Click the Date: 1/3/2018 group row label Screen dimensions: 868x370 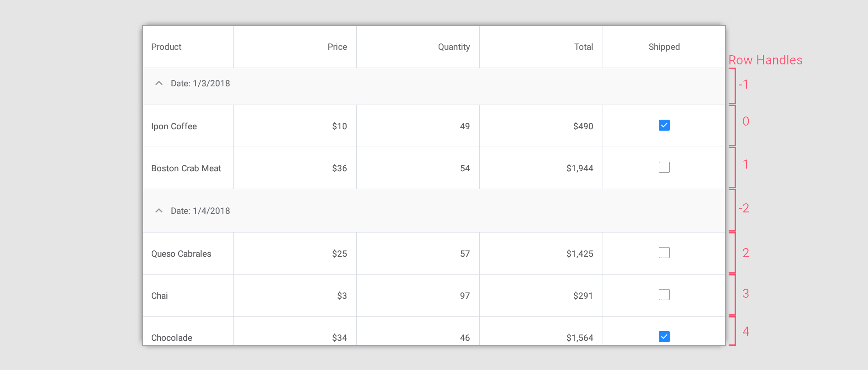coord(200,84)
